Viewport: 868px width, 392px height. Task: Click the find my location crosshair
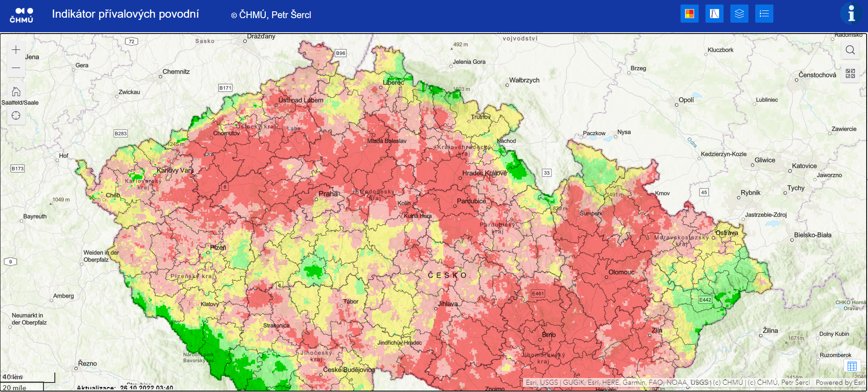[x=16, y=116]
